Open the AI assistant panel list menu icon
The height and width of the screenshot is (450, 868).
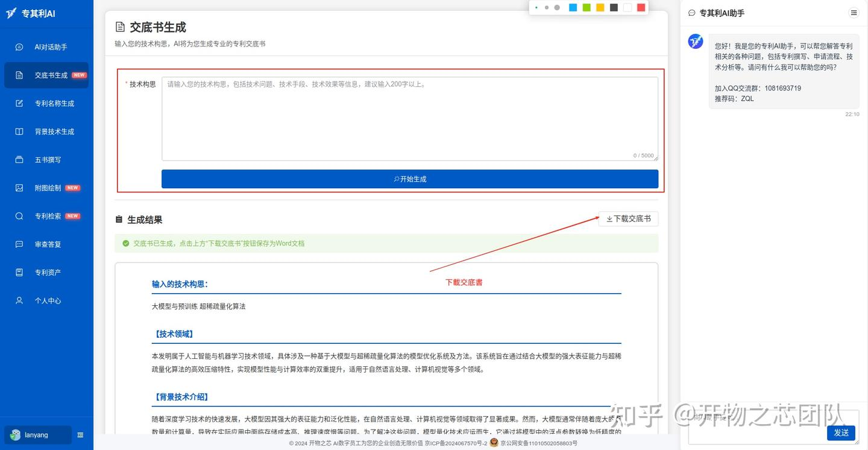click(x=854, y=13)
